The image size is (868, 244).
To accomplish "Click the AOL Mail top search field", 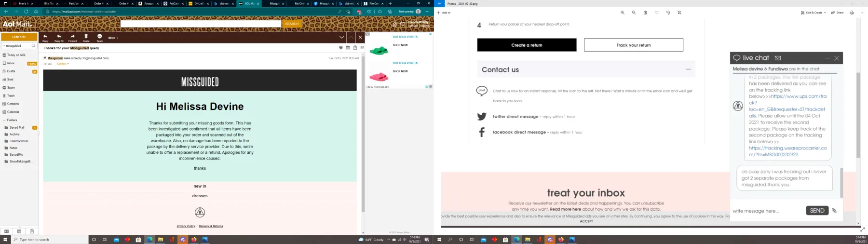I will tap(201, 24).
